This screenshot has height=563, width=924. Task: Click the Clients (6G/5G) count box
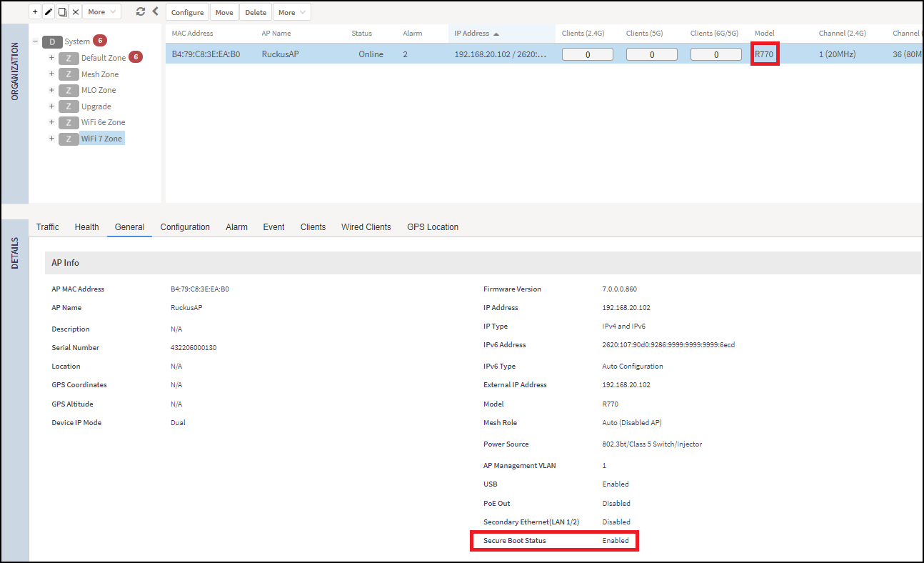[716, 54]
